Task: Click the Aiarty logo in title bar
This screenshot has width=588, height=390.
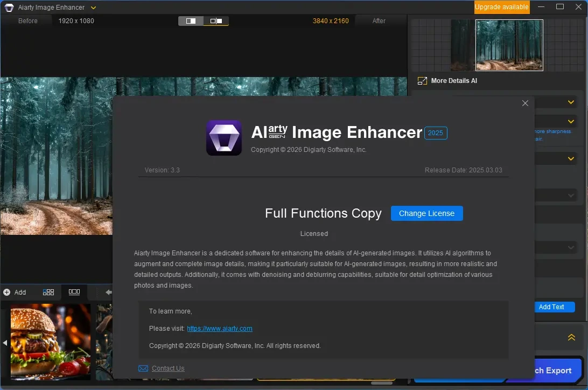Action: pyautogui.click(x=9, y=8)
